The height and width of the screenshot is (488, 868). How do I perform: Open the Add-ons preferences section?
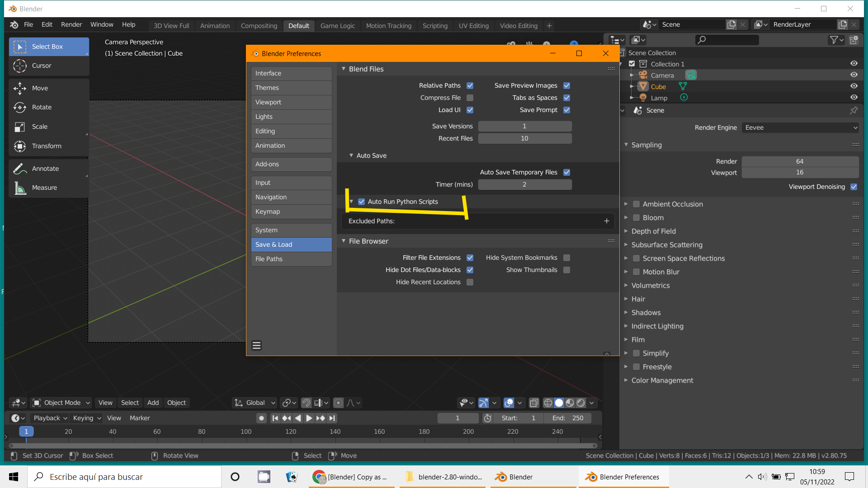point(291,164)
